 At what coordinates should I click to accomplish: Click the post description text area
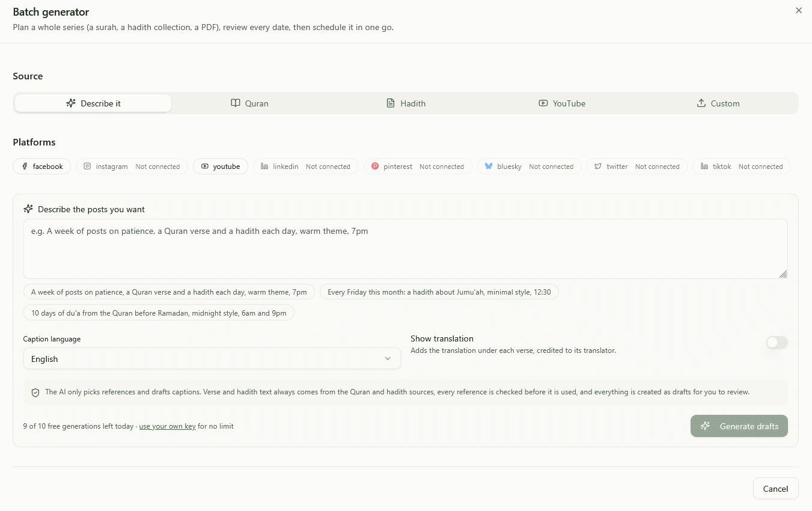coord(406,249)
